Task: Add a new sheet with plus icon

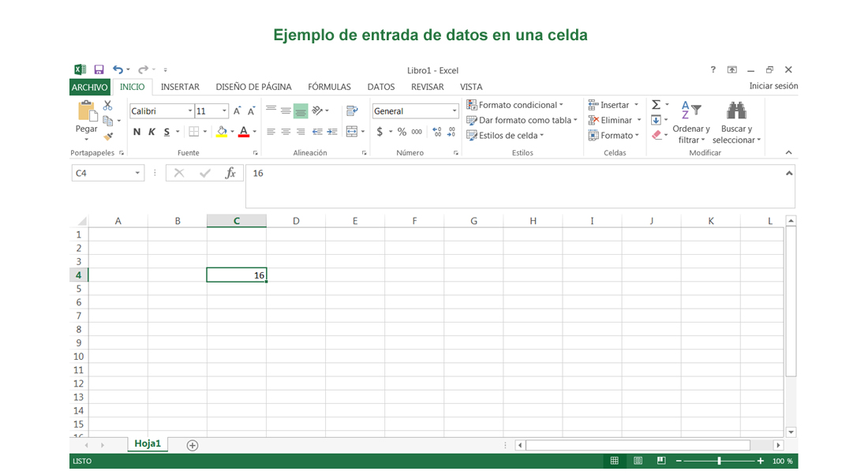Action: coord(192,445)
